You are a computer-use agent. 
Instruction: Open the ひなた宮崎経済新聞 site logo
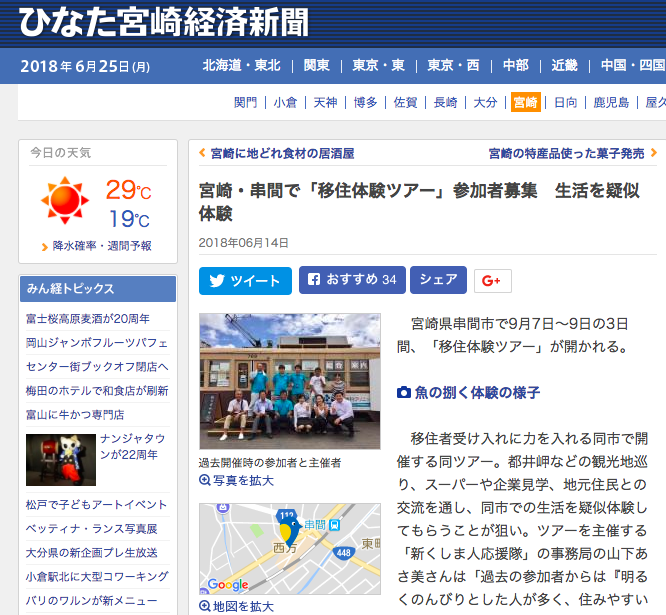(164, 23)
